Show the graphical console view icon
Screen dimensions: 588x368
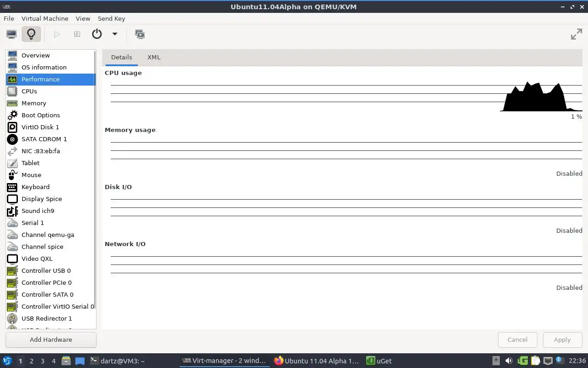(11, 34)
